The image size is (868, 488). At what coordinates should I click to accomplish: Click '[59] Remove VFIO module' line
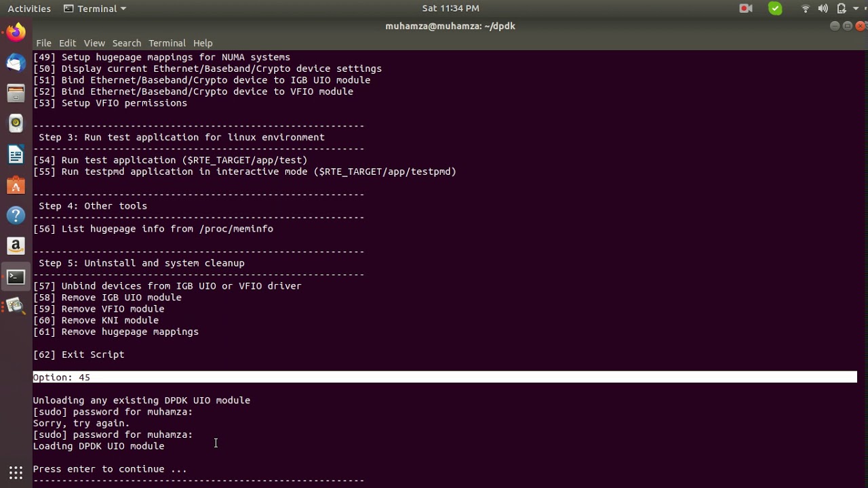pos(99,309)
